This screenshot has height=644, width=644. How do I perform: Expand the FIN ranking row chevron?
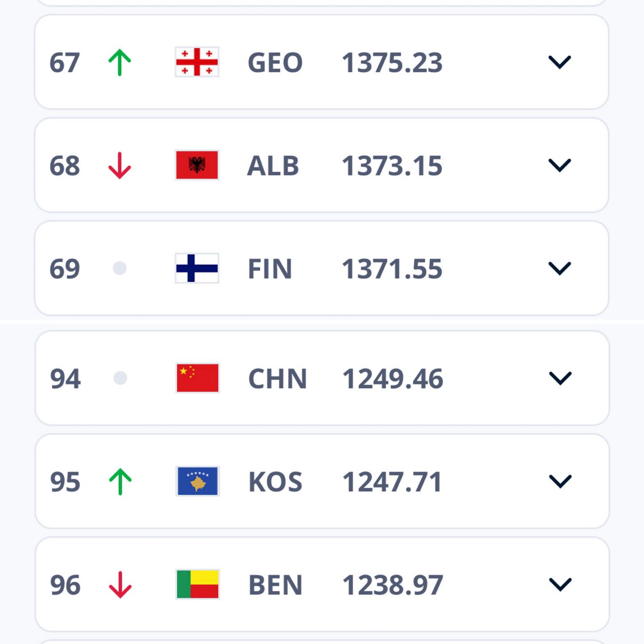coord(559,268)
